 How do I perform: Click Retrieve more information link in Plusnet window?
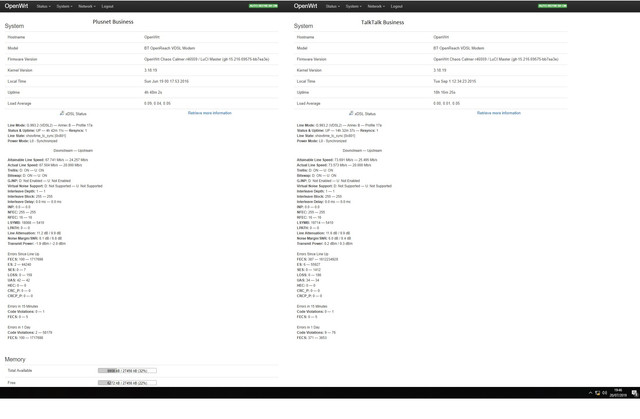pos(209,113)
